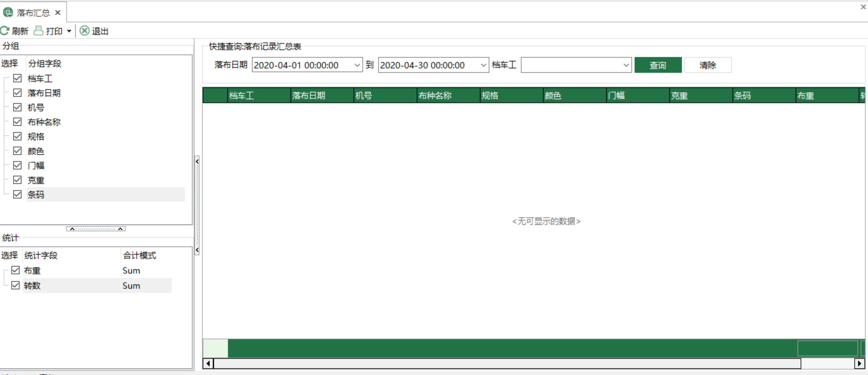
Task: Select the 落布汇总 tab
Action: click(33, 13)
